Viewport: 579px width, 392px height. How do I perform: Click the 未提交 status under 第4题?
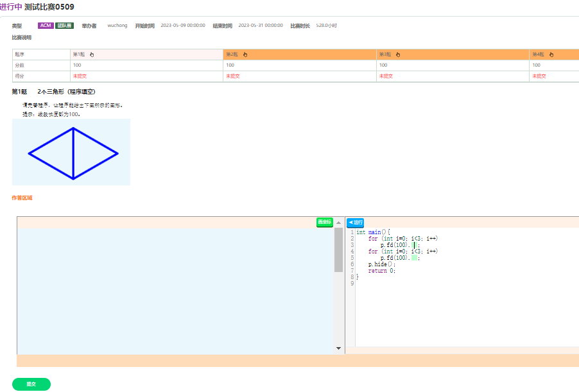coord(539,76)
